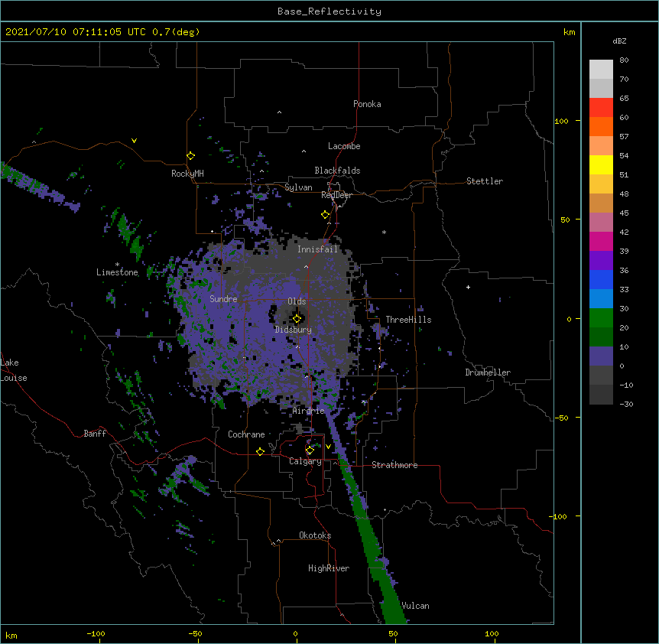The image size is (659, 644).
Task: Click the yellow diamond marker south of RedDeer
Action: [326, 215]
